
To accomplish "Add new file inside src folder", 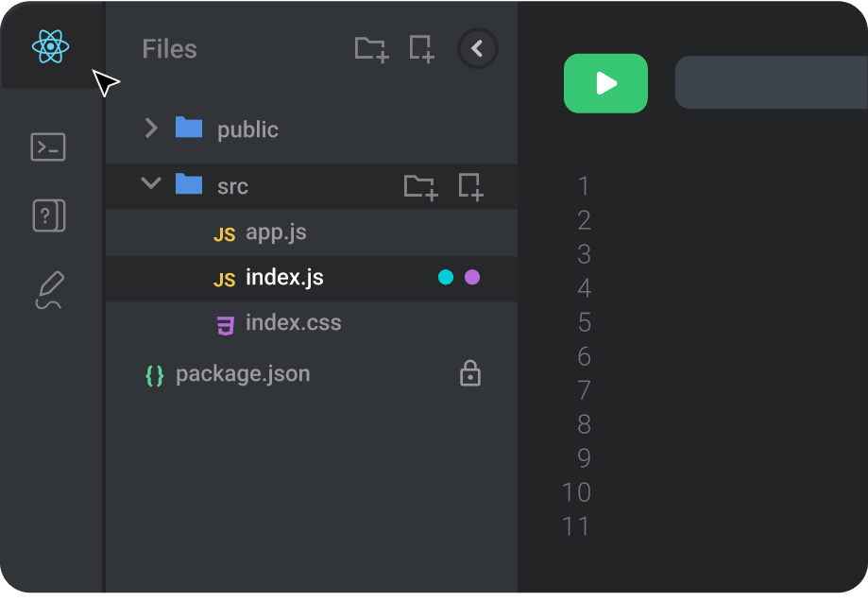I will coord(470,186).
